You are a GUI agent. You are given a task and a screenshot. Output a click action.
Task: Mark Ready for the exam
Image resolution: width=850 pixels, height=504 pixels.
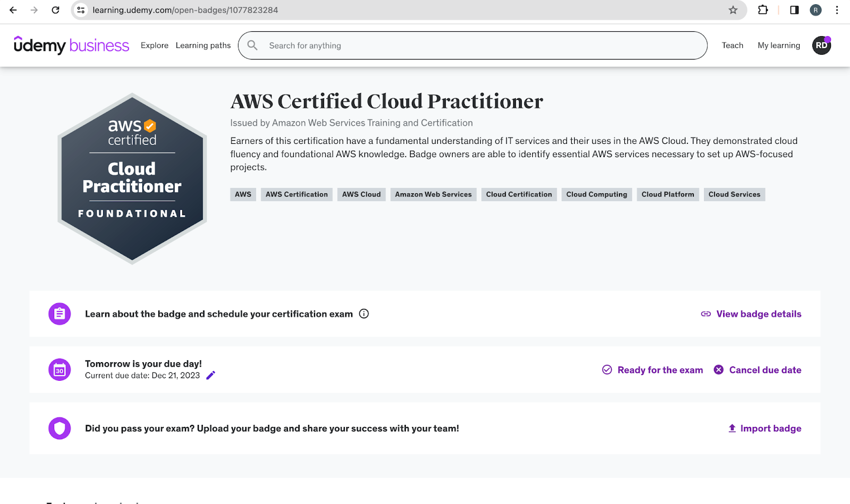point(652,370)
